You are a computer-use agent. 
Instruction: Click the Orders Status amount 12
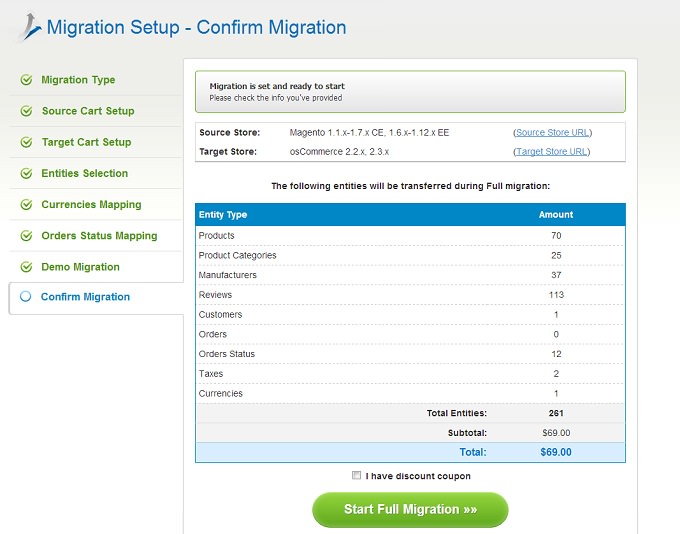[x=556, y=354]
